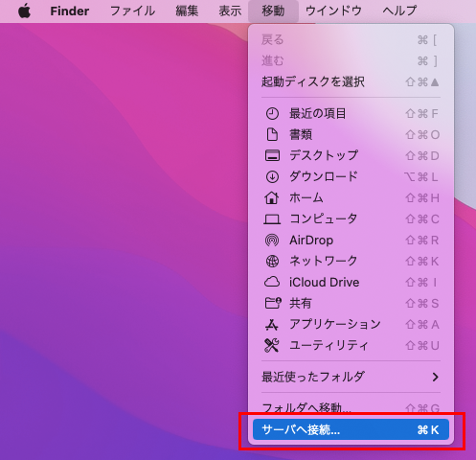Screen dimensions: 476x460
Task: Click the AirDrop radar icon
Action: pos(272,240)
